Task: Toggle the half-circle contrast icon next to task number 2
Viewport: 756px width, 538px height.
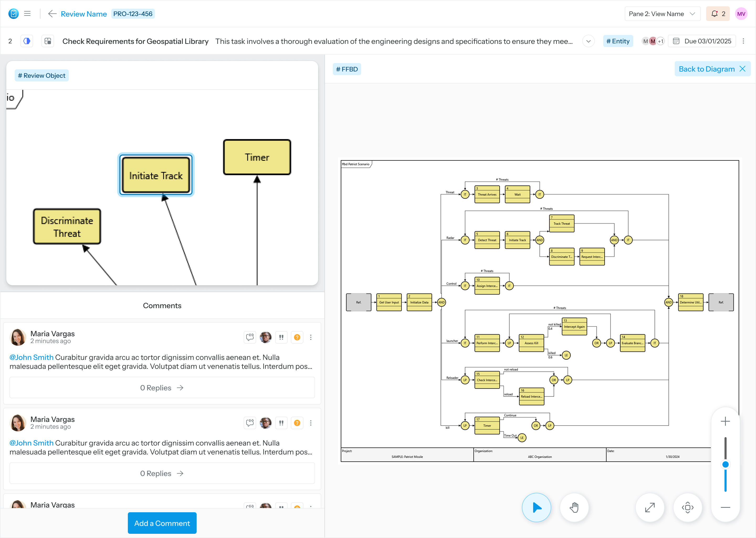Action: point(27,41)
